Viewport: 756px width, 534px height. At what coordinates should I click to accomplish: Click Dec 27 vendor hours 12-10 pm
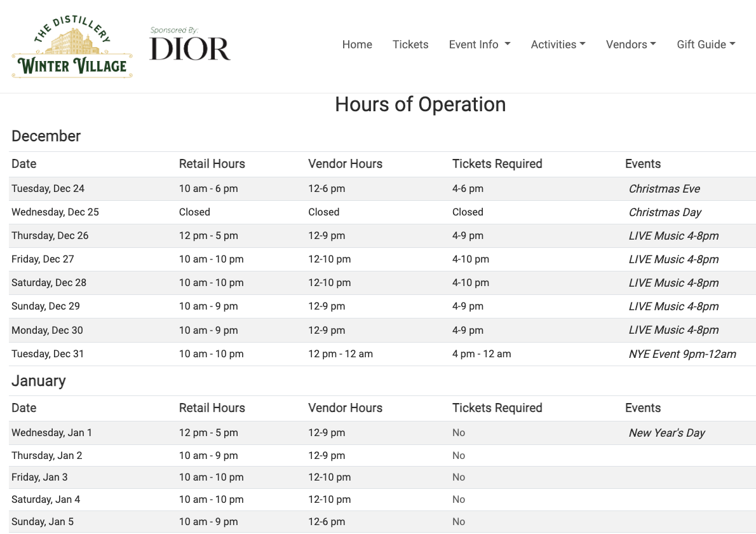click(329, 259)
